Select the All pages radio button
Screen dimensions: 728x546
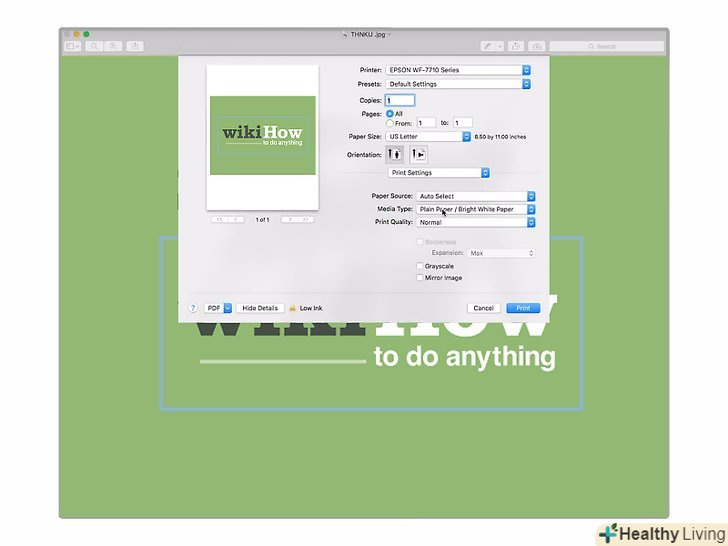pos(390,114)
